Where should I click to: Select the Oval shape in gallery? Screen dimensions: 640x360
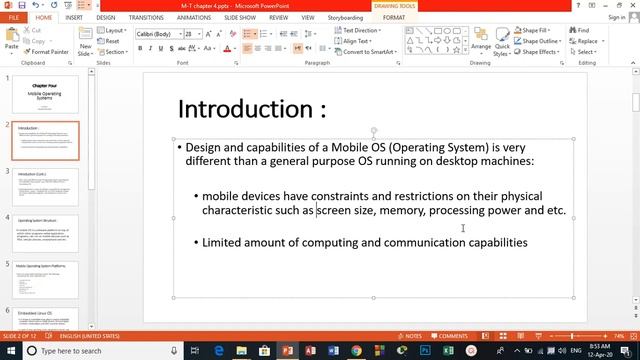(447, 31)
